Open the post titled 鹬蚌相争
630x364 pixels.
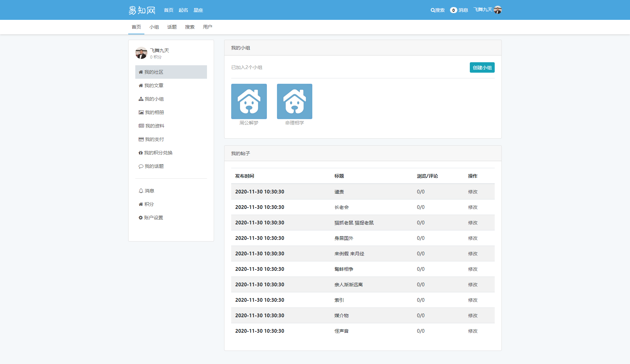click(344, 269)
